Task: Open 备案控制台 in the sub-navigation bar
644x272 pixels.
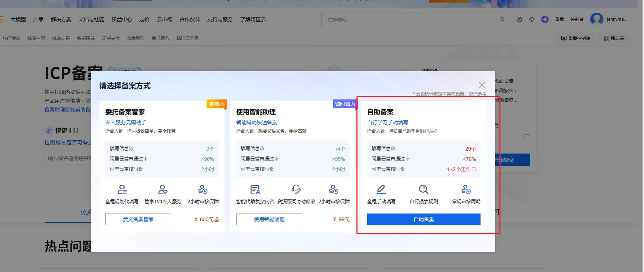Action: (576, 38)
